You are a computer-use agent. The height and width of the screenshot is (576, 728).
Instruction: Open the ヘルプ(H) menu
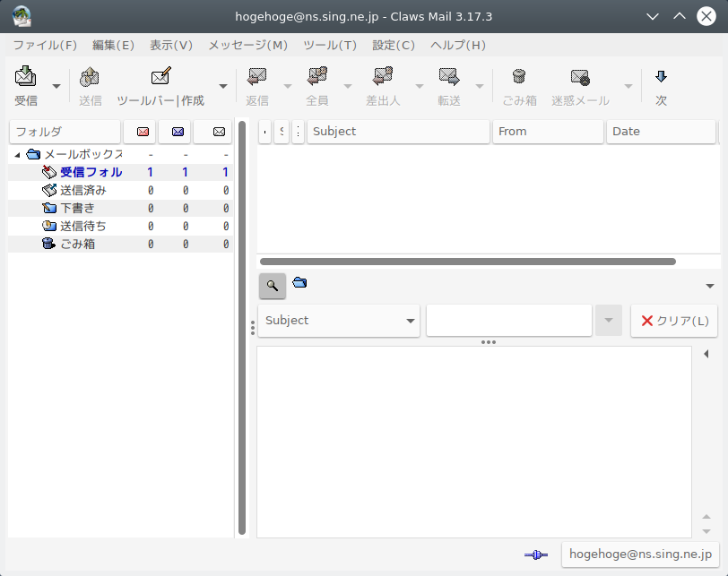click(x=458, y=45)
